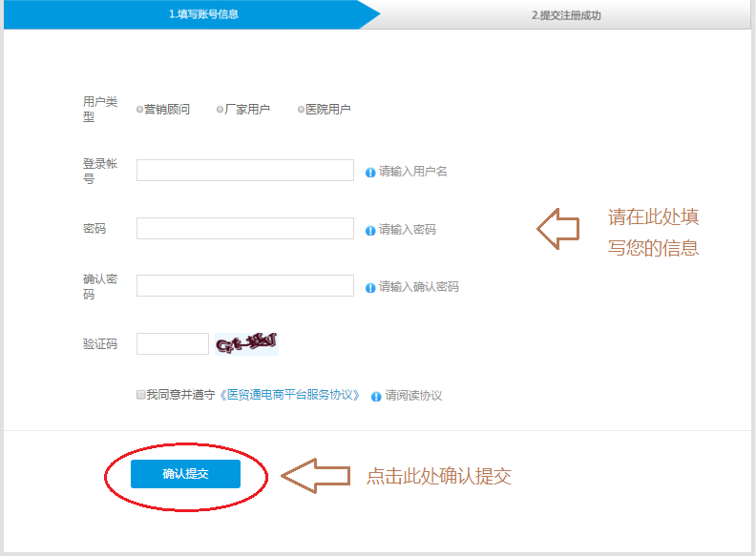This screenshot has width=756, height=556.
Task: Go to step 1.填写账号信息
Action: point(203,14)
